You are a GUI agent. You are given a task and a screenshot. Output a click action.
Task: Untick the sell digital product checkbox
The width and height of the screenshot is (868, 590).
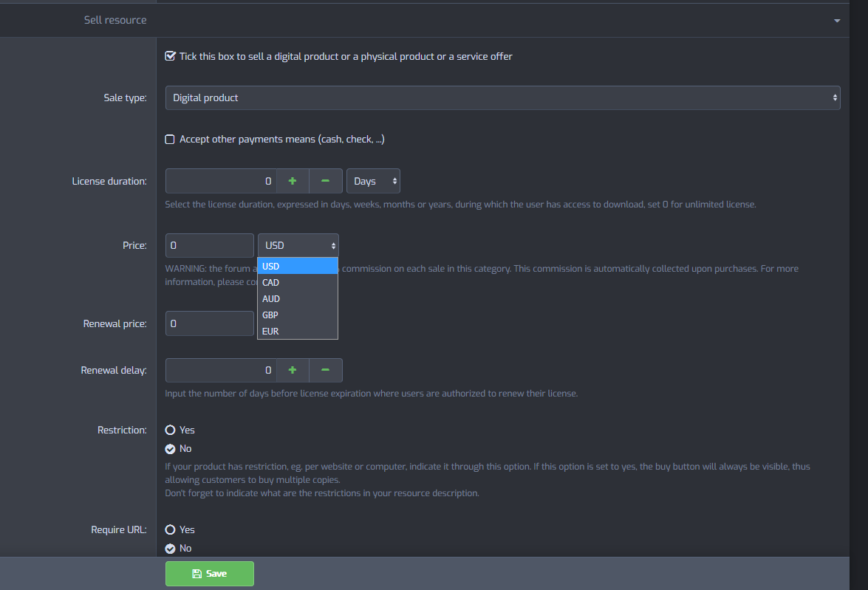pyautogui.click(x=171, y=56)
